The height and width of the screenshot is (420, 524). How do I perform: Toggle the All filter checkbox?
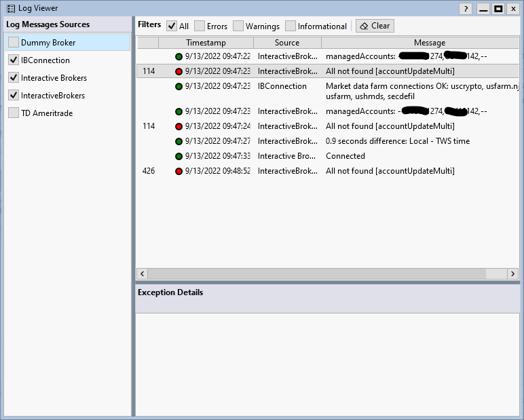coord(172,26)
